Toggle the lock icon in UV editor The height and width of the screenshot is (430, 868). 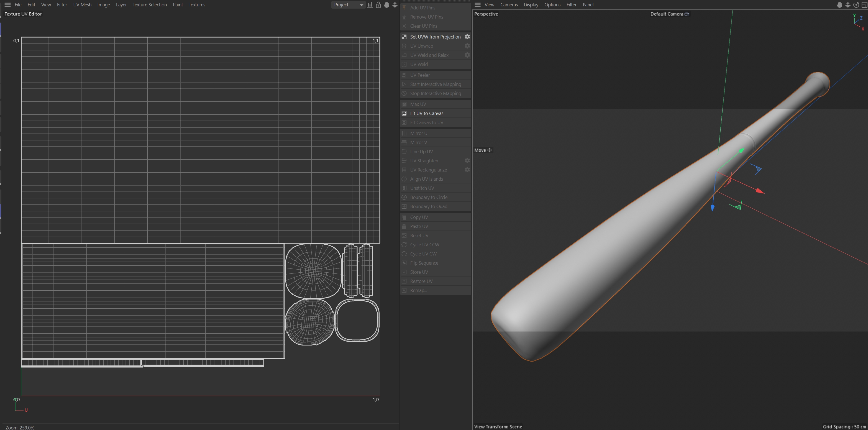point(378,5)
